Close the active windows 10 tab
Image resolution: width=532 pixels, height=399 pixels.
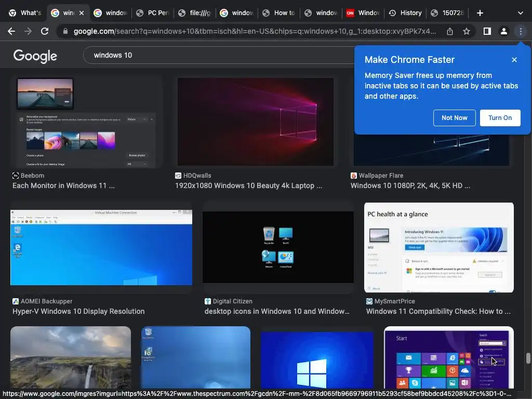pyautogui.click(x=82, y=13)
